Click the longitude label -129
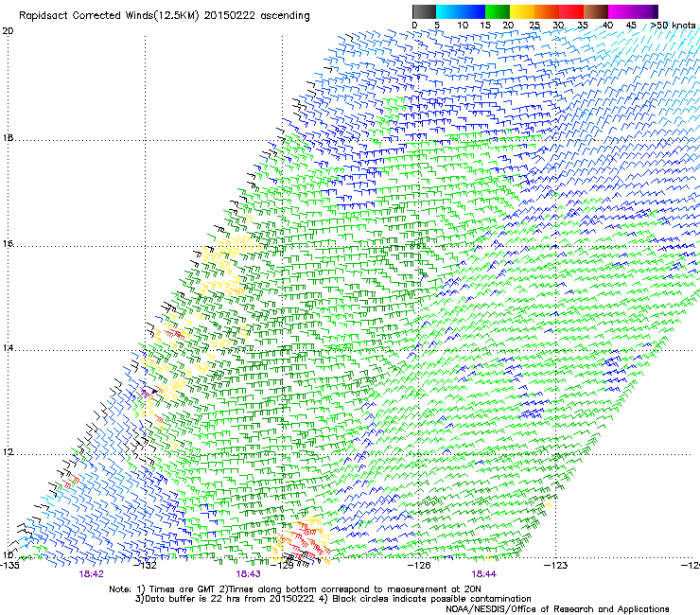 284,566
